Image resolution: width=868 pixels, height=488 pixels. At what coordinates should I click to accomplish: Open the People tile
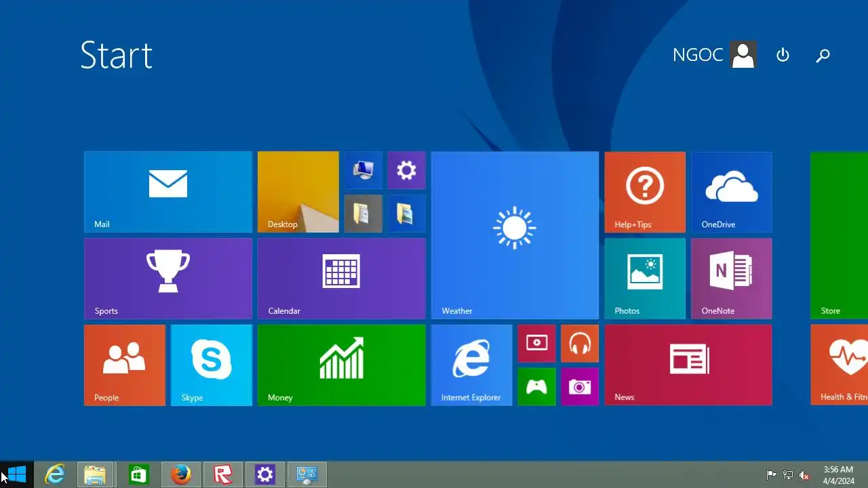124,365
